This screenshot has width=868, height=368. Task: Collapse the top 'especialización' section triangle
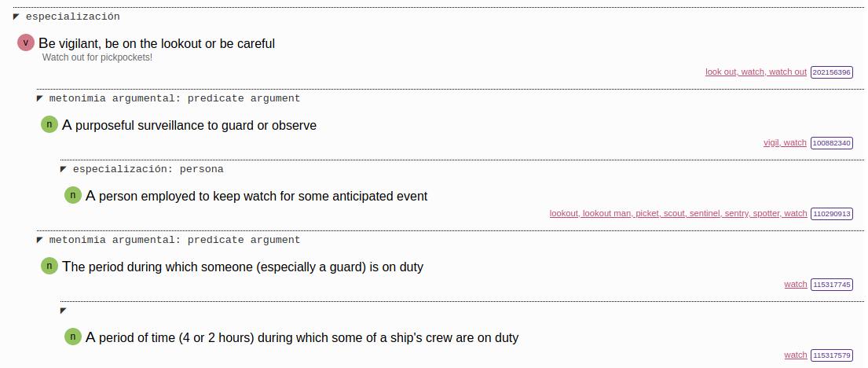16,17
